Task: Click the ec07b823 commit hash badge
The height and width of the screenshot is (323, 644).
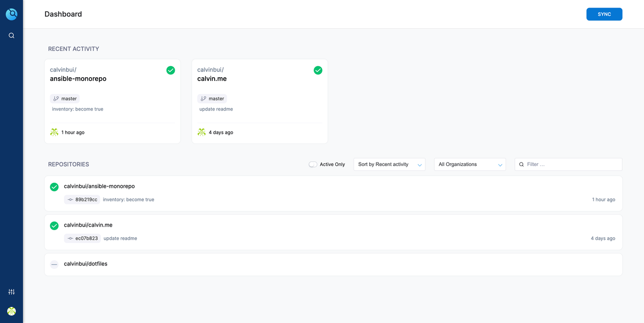Action: coord(82,238)
